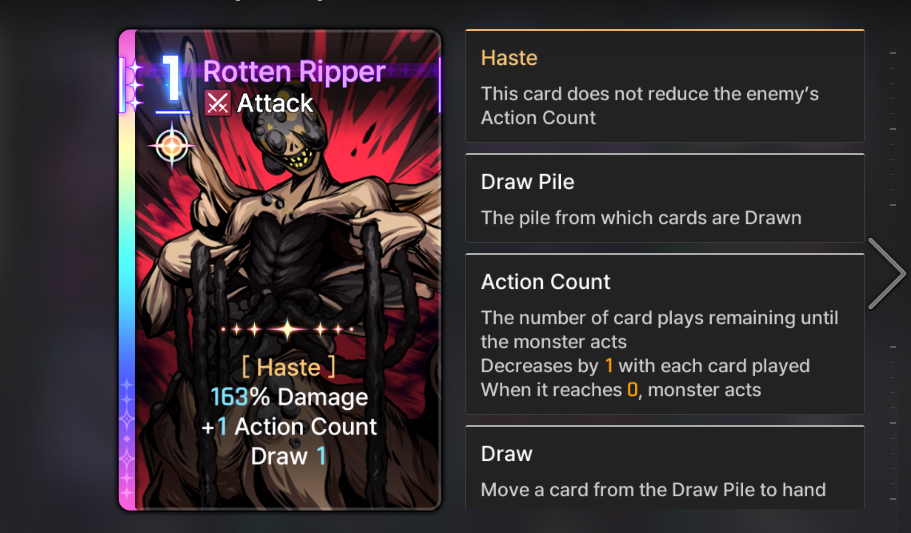Select the Action Count keyword explanation
The width and height of the screenshot is (911, 533).
665,334
